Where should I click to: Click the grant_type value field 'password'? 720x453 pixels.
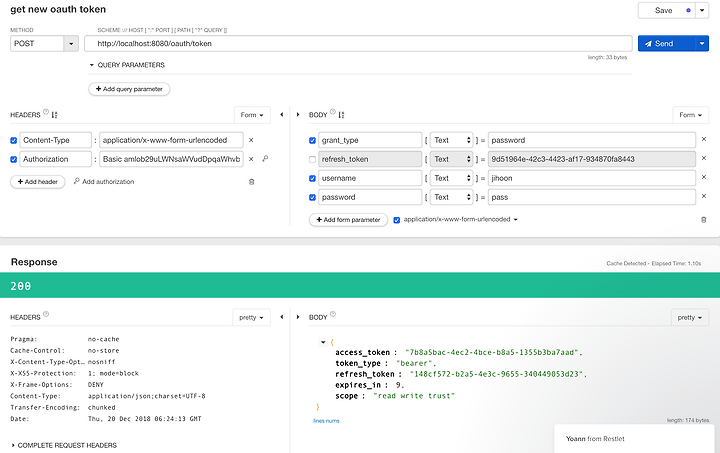point(592,140)
